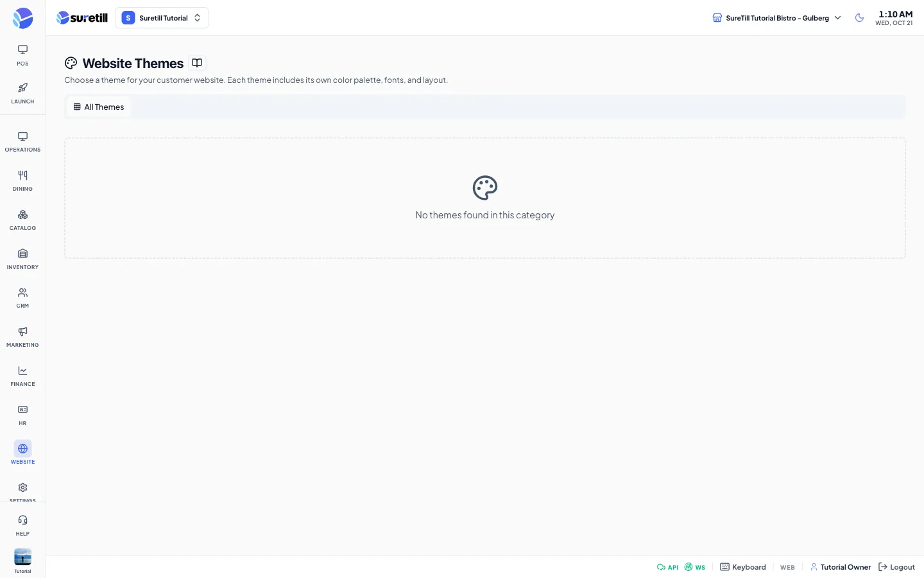Image resolution: width=924 pixels, height=578 pixels.
Task: Open the HR section
Action: pyautogui.click(x=22, y=416)
